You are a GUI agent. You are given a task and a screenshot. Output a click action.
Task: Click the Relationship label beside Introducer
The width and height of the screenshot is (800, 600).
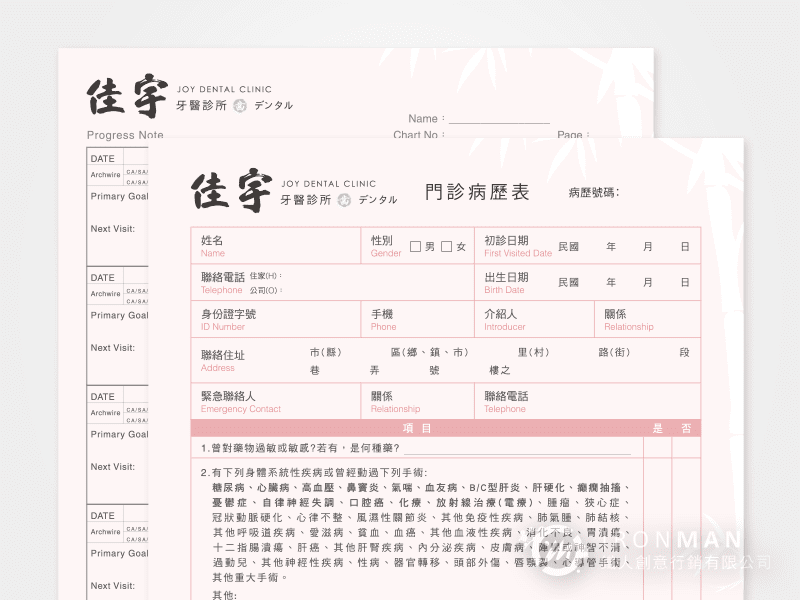point(629,327)
